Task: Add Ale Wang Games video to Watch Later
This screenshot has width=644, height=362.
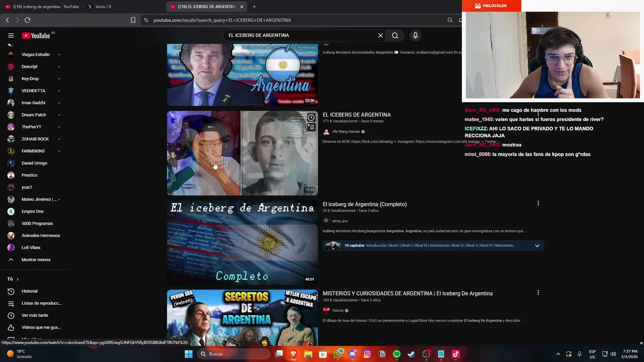Action: (x=311, y=118)
